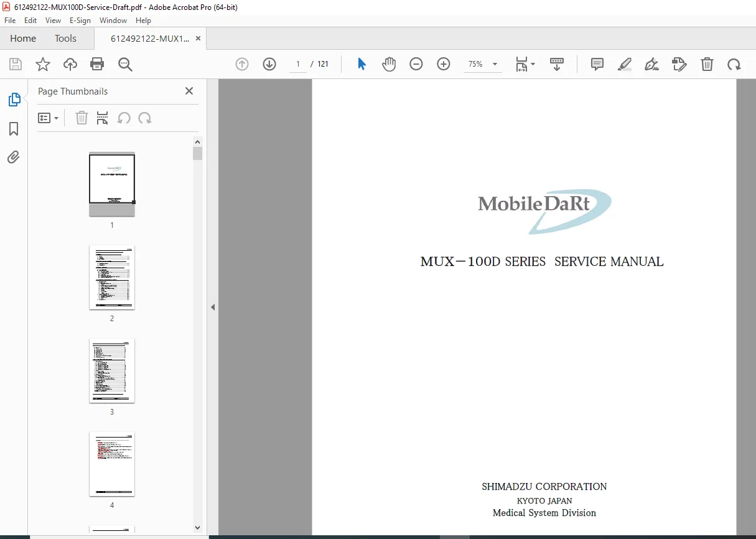Click the thumbnails panel scrollbar thumb
The image size is (756, 539).
pyautogui.click(x=198, y=154)
